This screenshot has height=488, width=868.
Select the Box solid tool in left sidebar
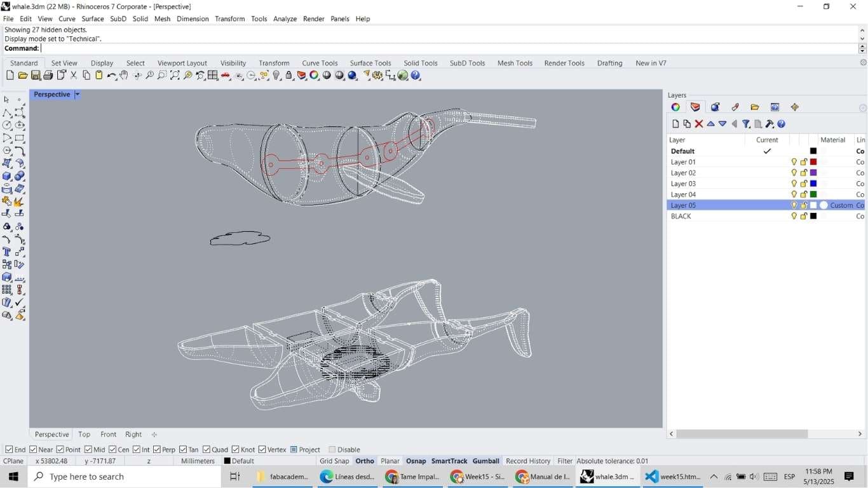point(7,176)
